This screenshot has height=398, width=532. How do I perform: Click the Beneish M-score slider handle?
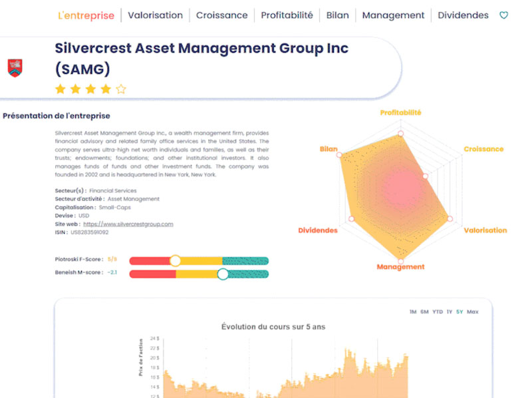(223, 274)
